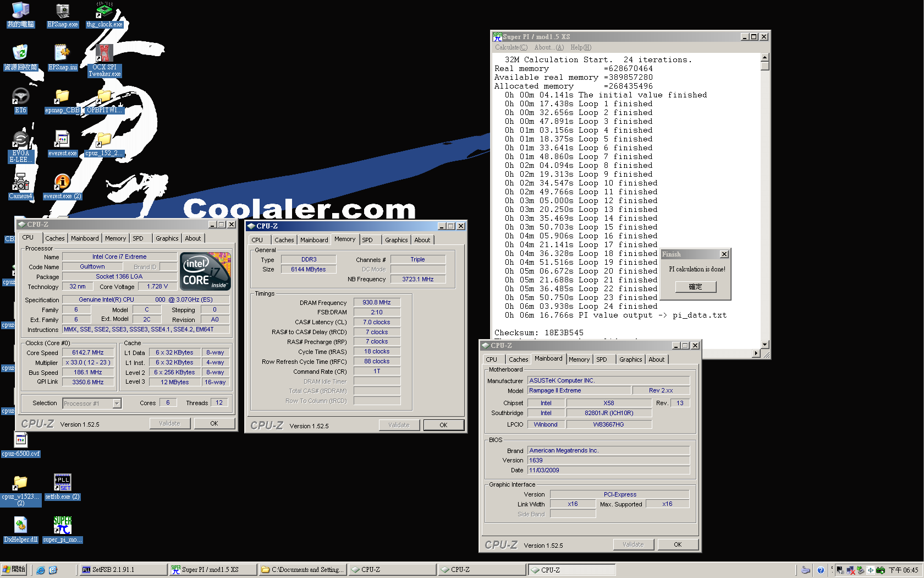
Task: Click the help icon in system tray
Action: (x=821, y=570)
